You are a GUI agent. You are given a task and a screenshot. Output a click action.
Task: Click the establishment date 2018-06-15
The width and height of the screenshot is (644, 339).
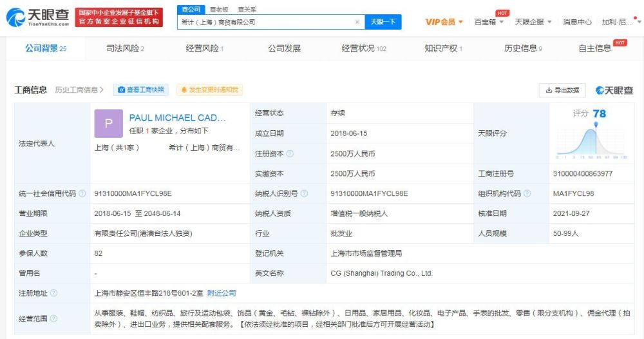pyautogui.click(x=348, y=133)
